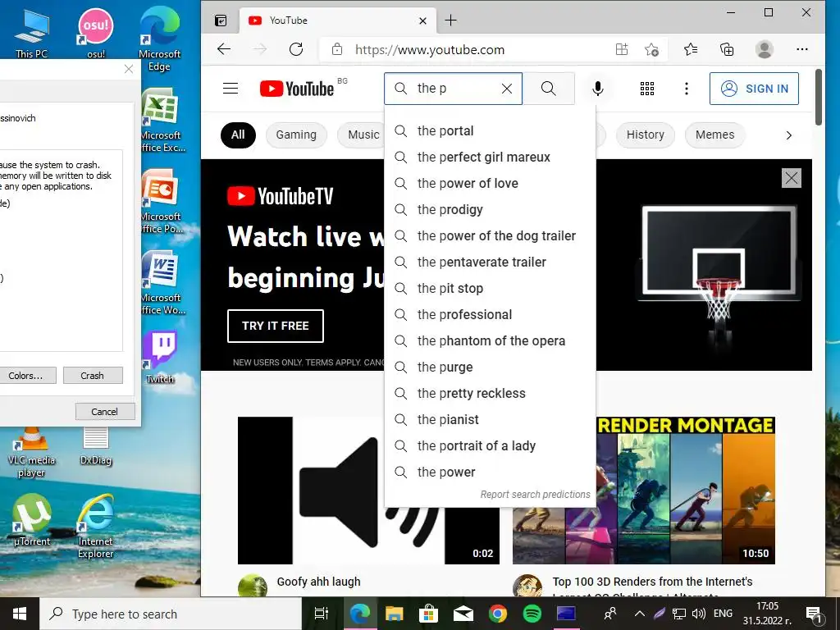840x630 pixels.
Task: Choose suggestion 'the portrait of a lady'
Action: tap(490, 445)
